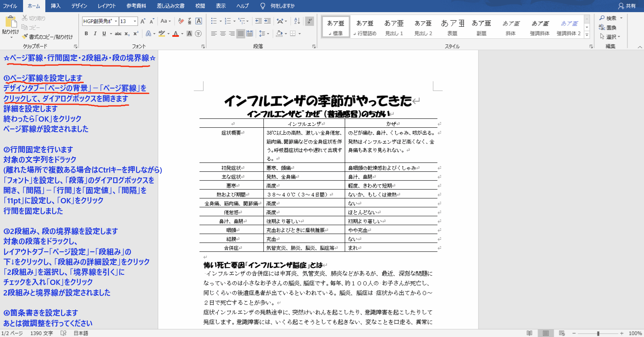Image resolution: width=644 pixels, height=337 pixels.
Task: Toggle italic formatting
Action: tap(95, 34)
